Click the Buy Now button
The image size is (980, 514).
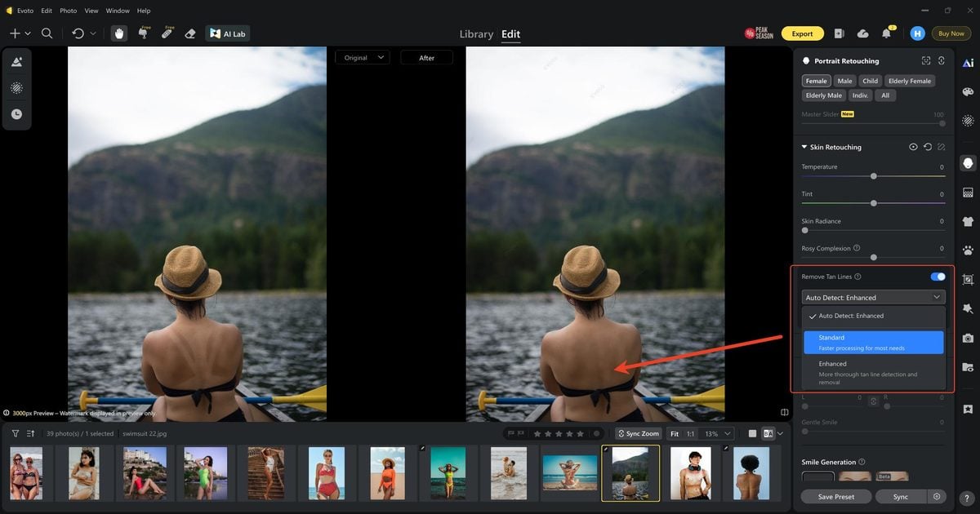(951, 33)
